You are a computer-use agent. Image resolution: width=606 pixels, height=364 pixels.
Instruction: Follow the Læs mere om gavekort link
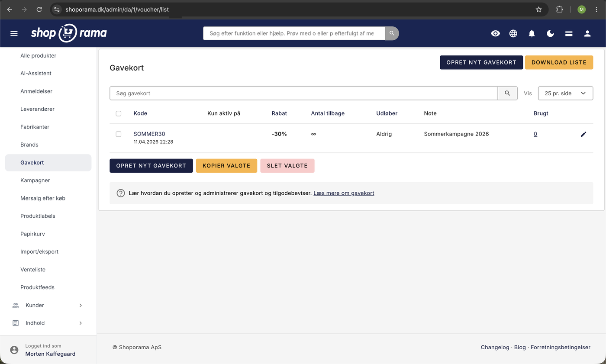[344, 193]
